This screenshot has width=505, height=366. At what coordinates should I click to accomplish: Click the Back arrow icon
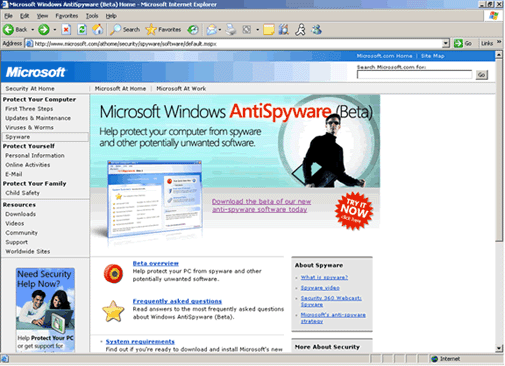pyautogui.click(x=8, y=30)
